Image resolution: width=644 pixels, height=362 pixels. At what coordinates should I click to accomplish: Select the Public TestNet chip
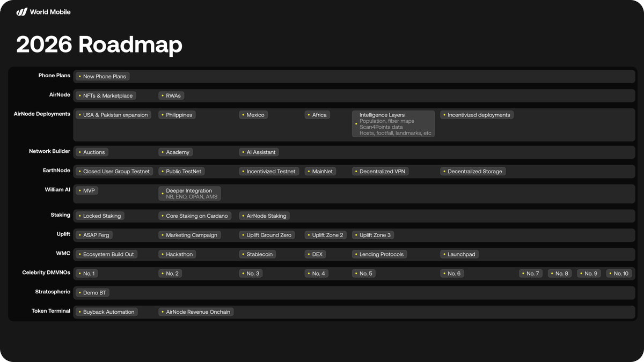click(x=182, y=172)
